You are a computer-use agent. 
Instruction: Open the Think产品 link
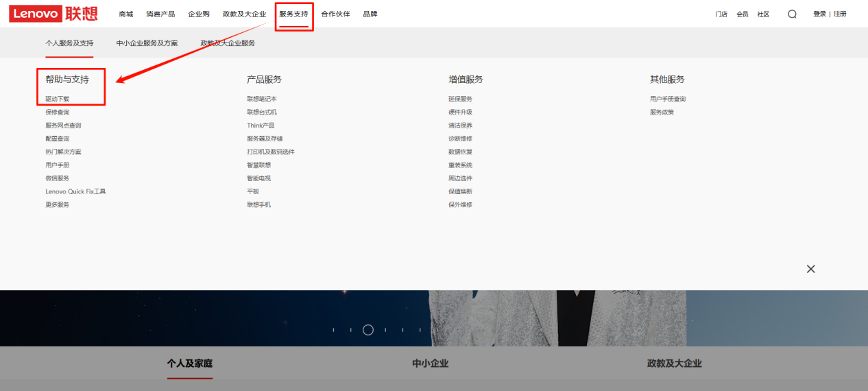261,126
